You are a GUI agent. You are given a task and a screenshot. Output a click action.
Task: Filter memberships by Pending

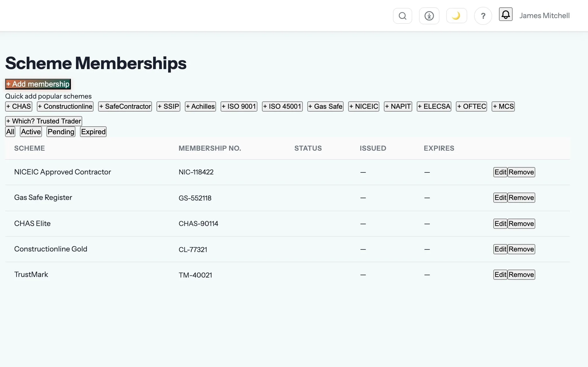(61, 132)
